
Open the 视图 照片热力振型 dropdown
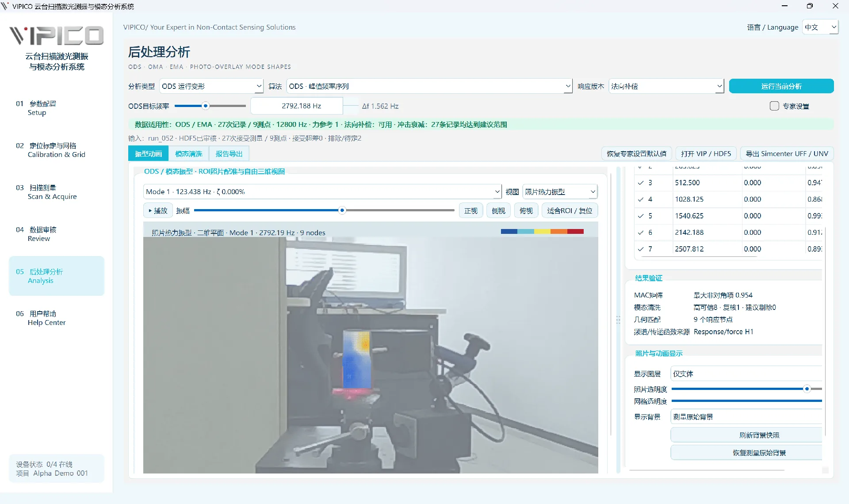(560, 191)
